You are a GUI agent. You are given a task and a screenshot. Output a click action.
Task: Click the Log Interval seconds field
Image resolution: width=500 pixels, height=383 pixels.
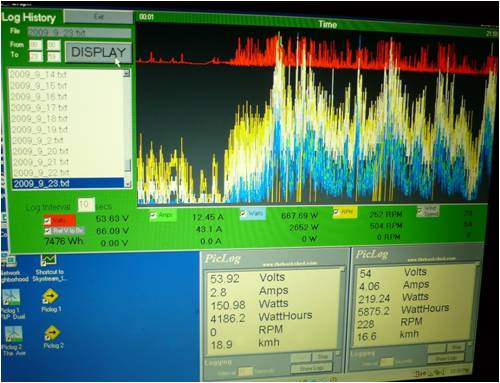tap(86, 205)
